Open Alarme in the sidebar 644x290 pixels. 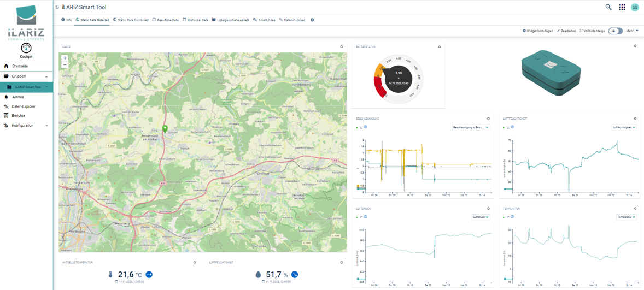(x=26, y=97)
